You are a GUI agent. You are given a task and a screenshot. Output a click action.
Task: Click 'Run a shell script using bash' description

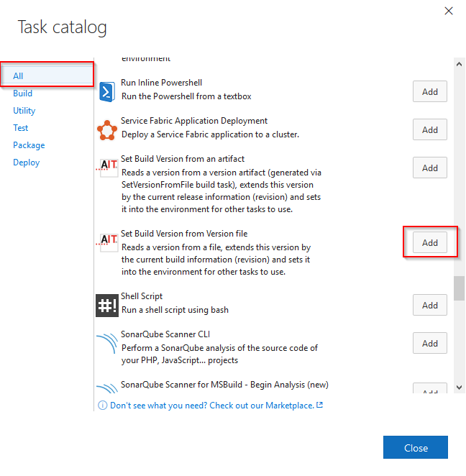[x=175, y=310]
